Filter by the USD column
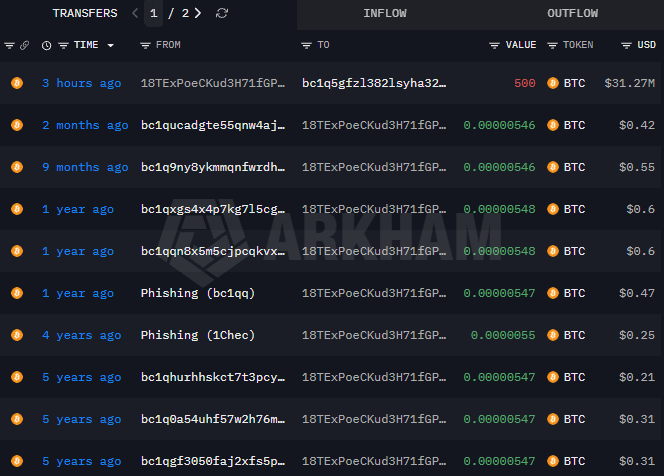The image size is (664, 476). pos(626,45)
